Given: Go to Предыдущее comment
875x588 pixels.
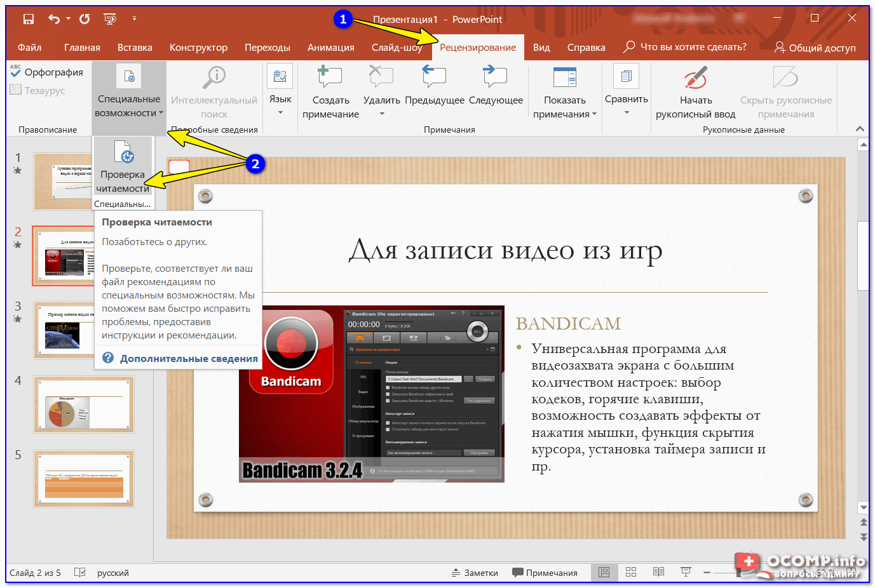Looking at the screenshot, I should (x=435, y=86).
